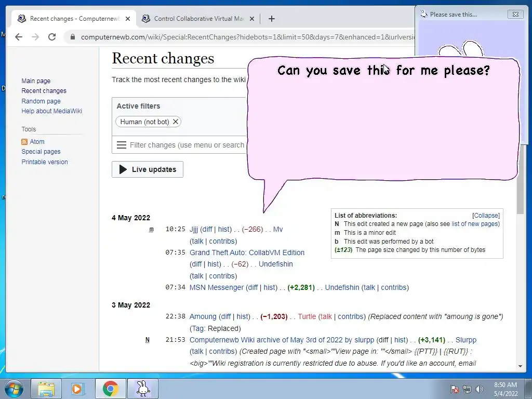This screenshot has height=399, width=532.
Task: Click the Chrome taskbar icon
Action: coord(110,389)
